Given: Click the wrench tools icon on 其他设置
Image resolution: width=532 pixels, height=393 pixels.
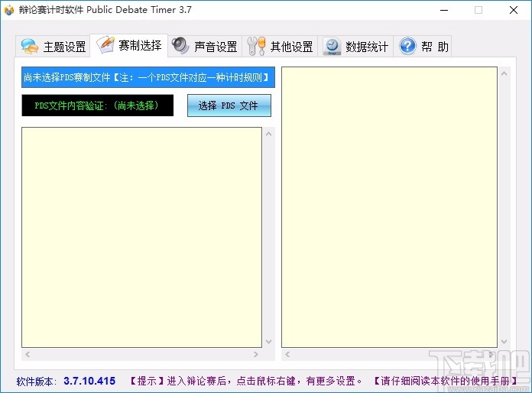Looking at the screenshot, I should coord(256,46).
